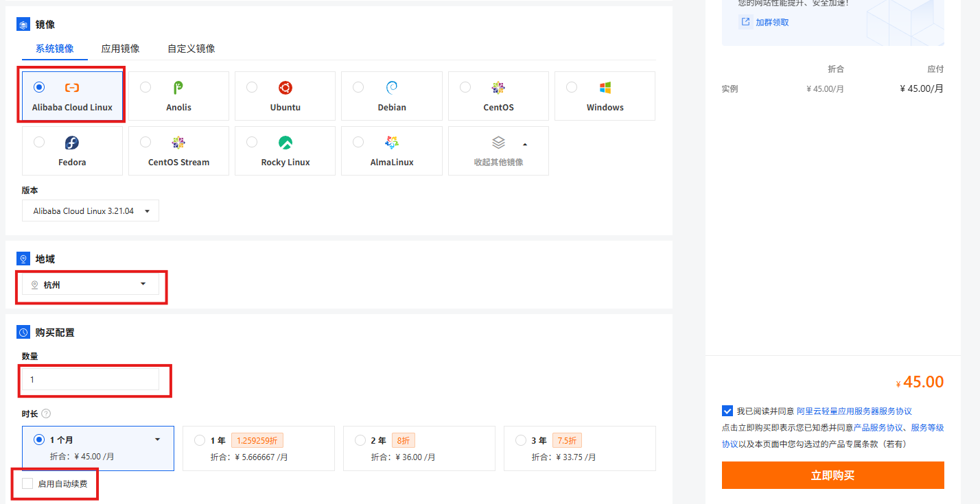Choose the Rocky Linux radio button

(252, 142)
